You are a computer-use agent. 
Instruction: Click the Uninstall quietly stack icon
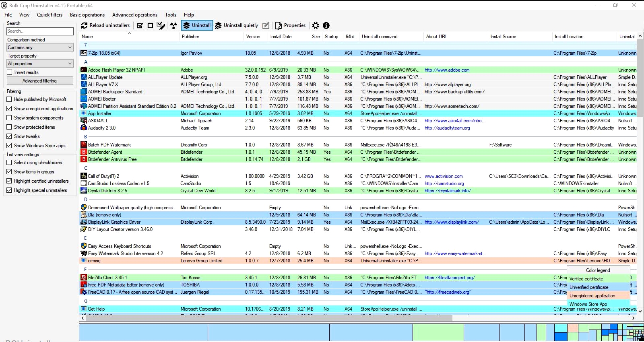click(x=218, y=25)
